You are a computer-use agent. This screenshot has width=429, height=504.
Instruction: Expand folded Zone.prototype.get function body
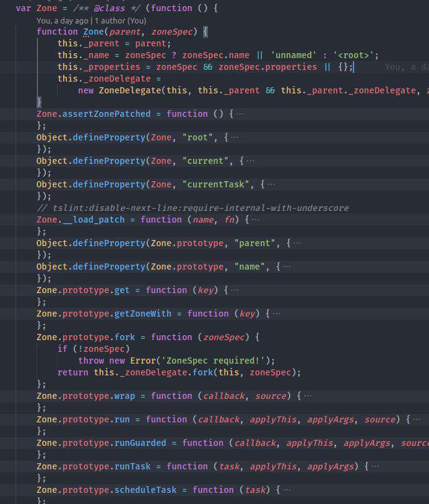click(235, 290)
